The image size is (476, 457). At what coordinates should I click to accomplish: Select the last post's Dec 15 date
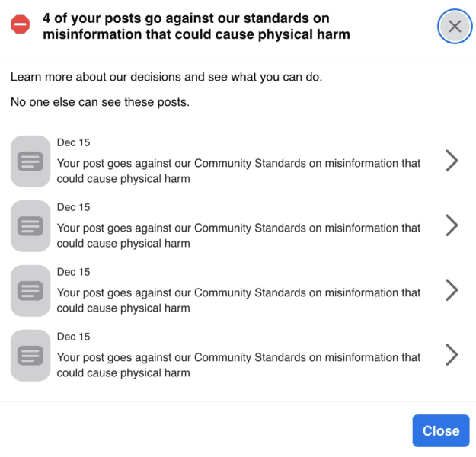73,337
